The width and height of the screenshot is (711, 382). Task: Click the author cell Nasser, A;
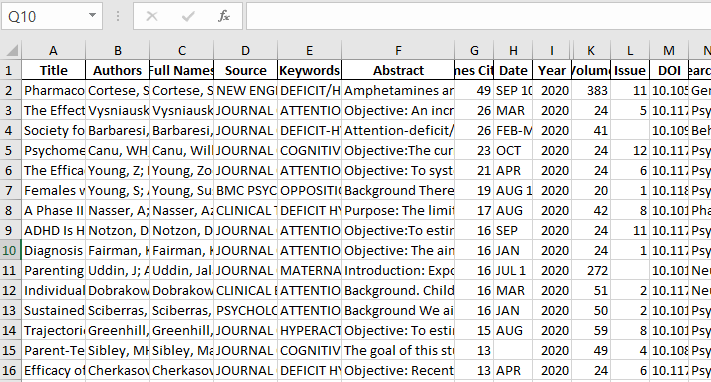[x=117, y=211]
